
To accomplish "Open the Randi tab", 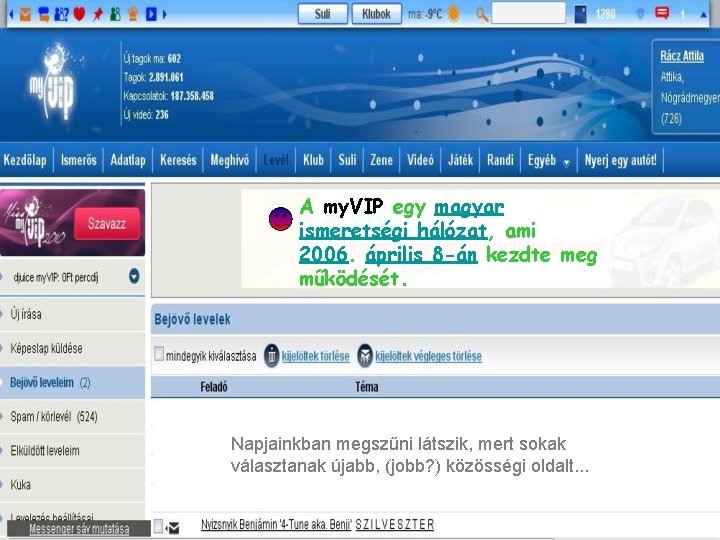I will click(500, 160).
